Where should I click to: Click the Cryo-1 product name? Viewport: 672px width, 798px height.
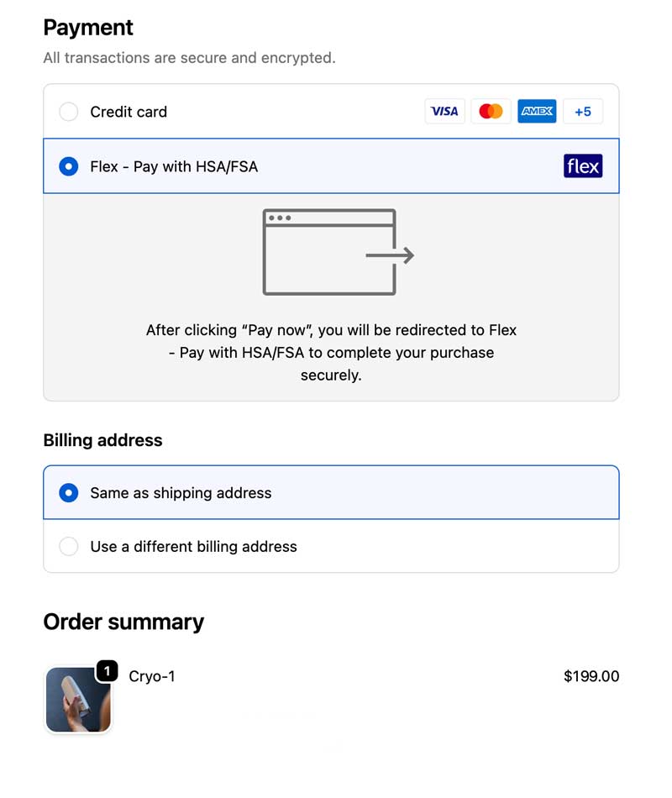click(151, 676)
